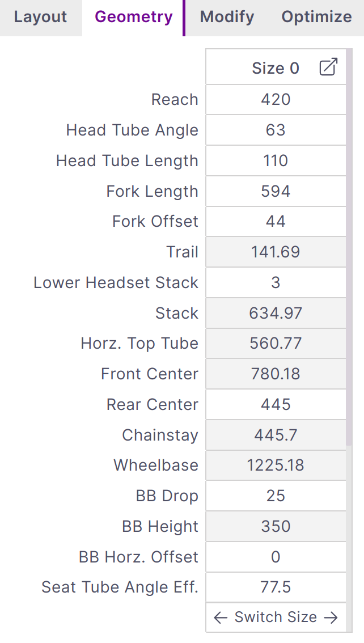Click right arrow to switch to next size
Viewport: 364px width, 643px height.
pos(331,617)
